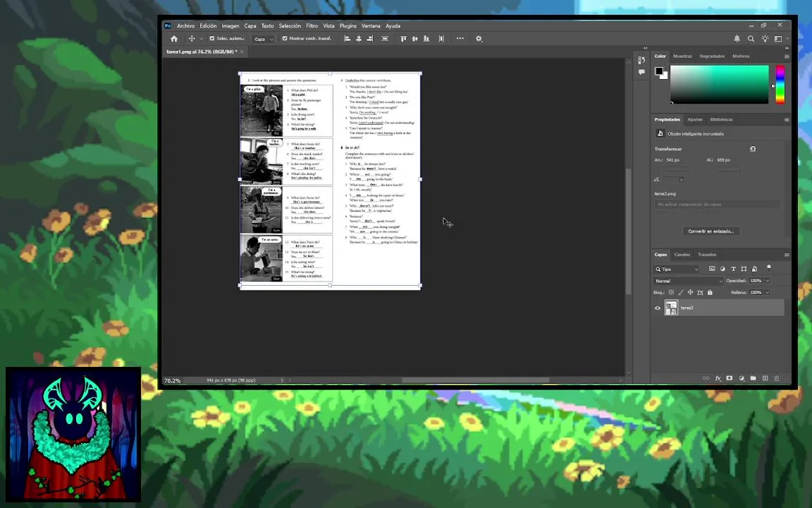Image resolution: width=812 pixels, height=508 pixels.
Task: Open the Comments panel icon
Action: [641, 73]
